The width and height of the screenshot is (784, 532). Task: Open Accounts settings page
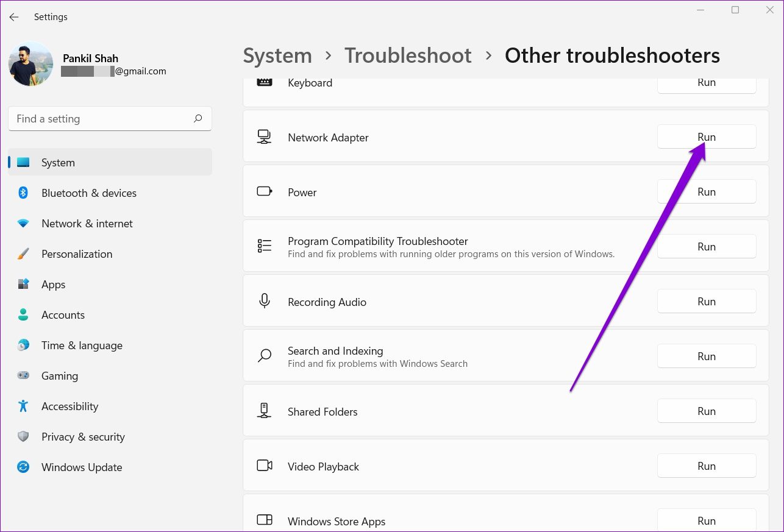(110, 315)
